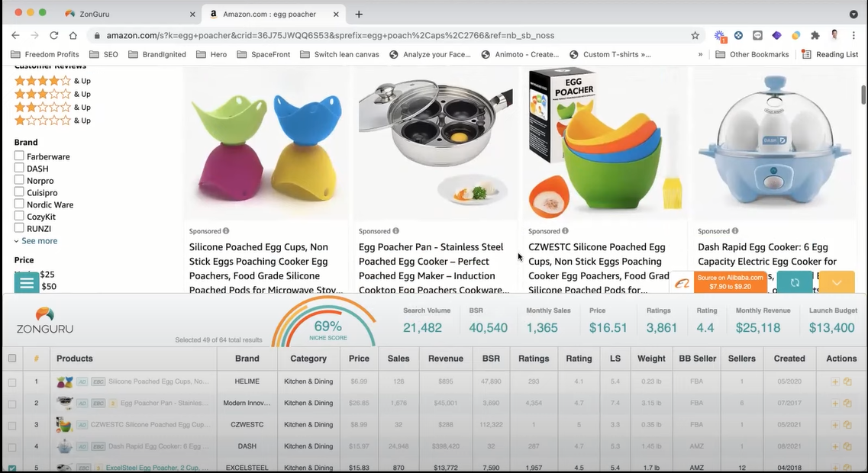
Task: Check the Cuisipro brand filter
Action: tap(19, 192)
